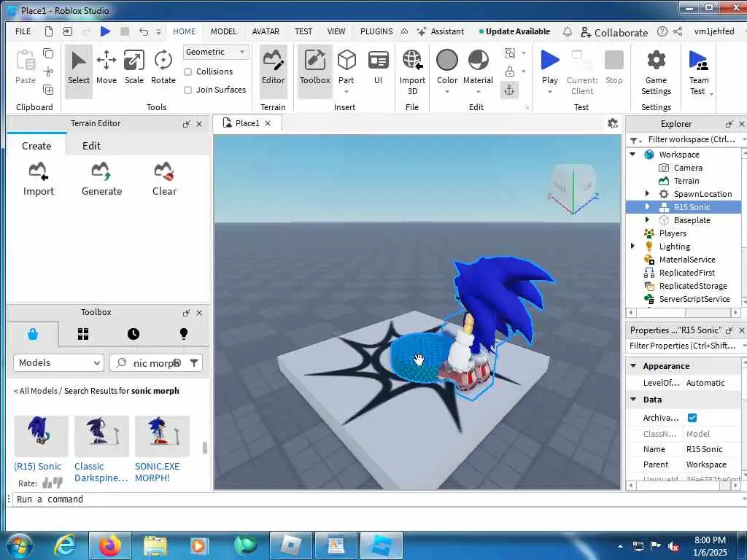The width and height of the screenshot is (747, 560).
Task: Open the FILE menu
Action: coord(23,31)
